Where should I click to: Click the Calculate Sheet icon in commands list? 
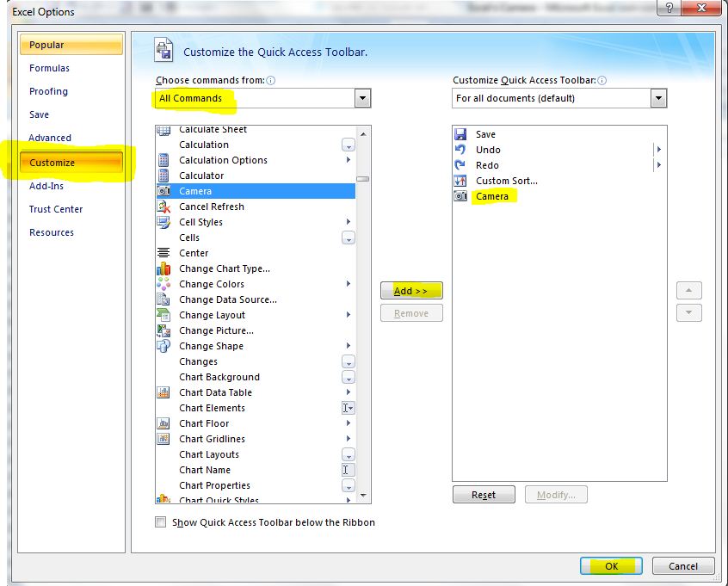tap(163, 131)
